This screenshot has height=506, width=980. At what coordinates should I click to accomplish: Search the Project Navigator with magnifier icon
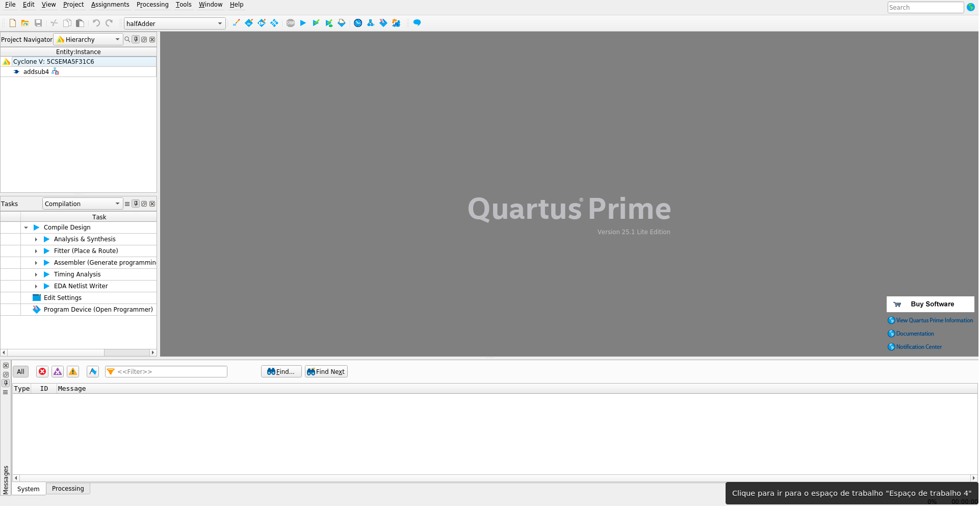[x=127, y=39]
